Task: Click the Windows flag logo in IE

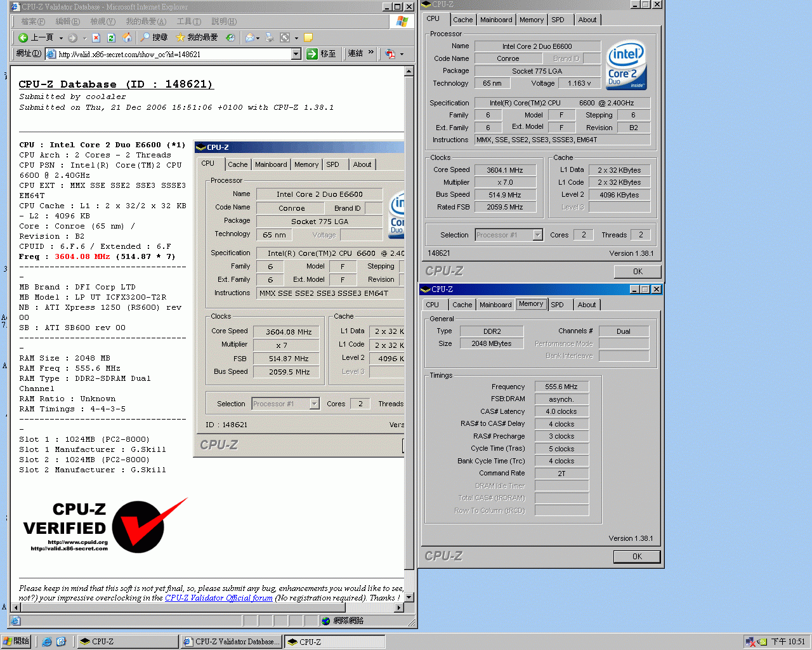Action: (x=402, y=21)
